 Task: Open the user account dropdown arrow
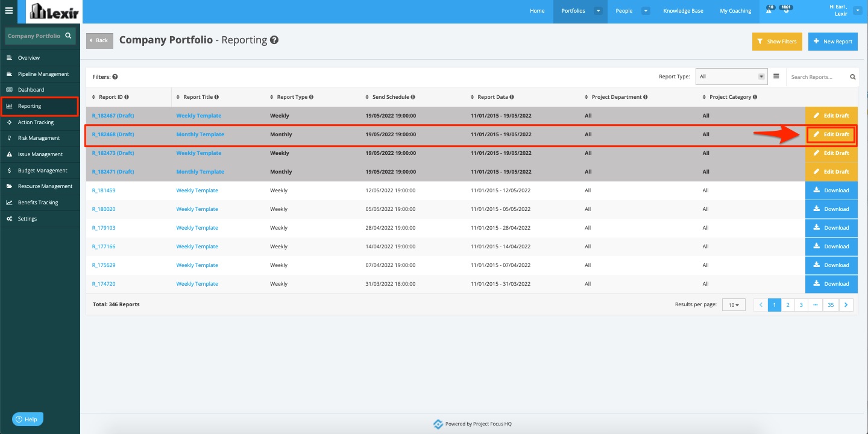click(858, 11)
